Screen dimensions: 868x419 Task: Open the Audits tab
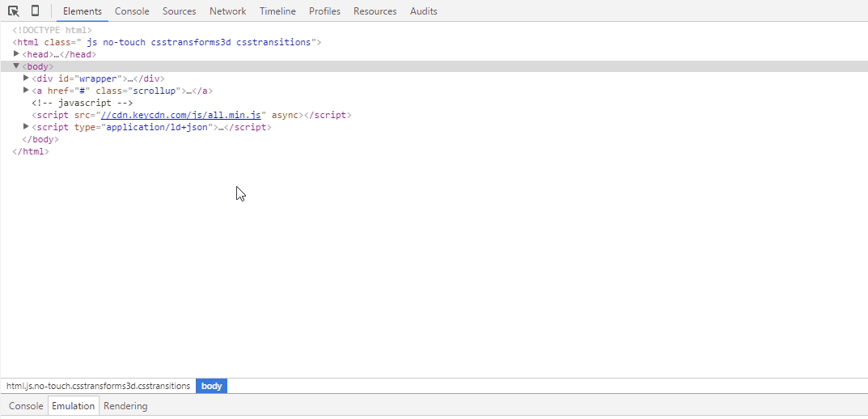(x=423, y=11)
